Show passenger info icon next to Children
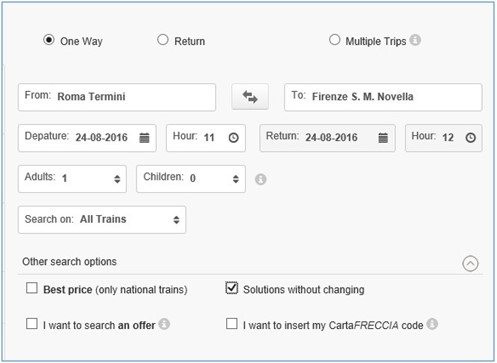Image resolution: width=497 pixels, height=363 pixels. tap(261, 179)
